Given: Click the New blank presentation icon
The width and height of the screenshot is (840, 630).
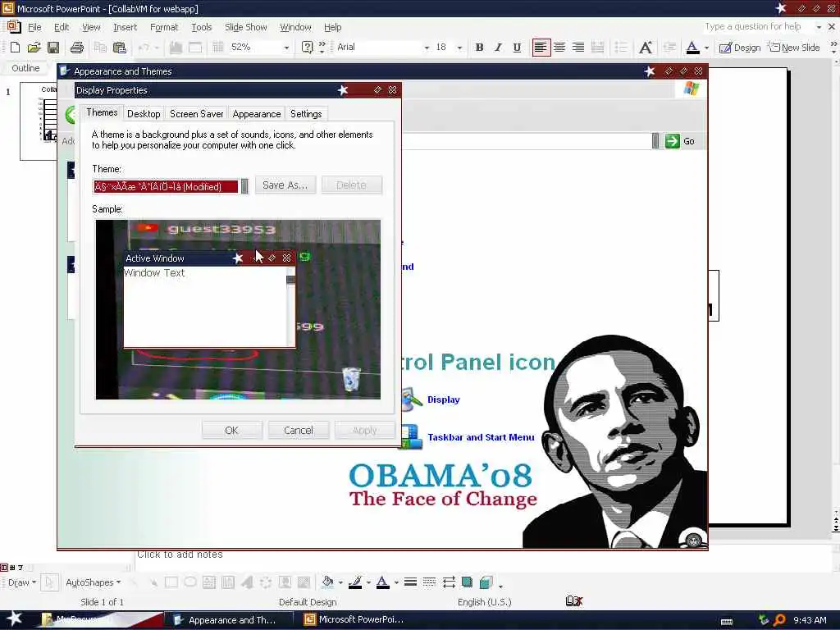Looking at the screenshot, I should click(15, 47).
